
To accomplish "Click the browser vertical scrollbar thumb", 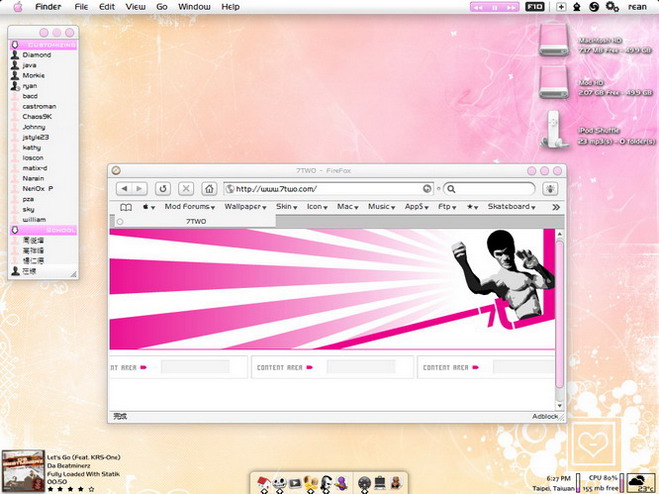I will coord(559,313).
